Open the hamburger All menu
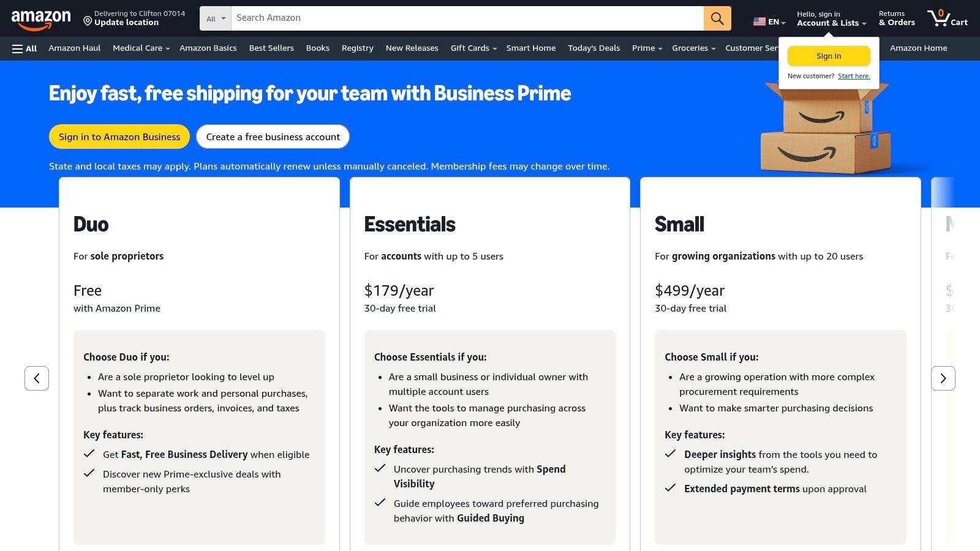Viewport: 980px width, 551px height. pos(23,48)
